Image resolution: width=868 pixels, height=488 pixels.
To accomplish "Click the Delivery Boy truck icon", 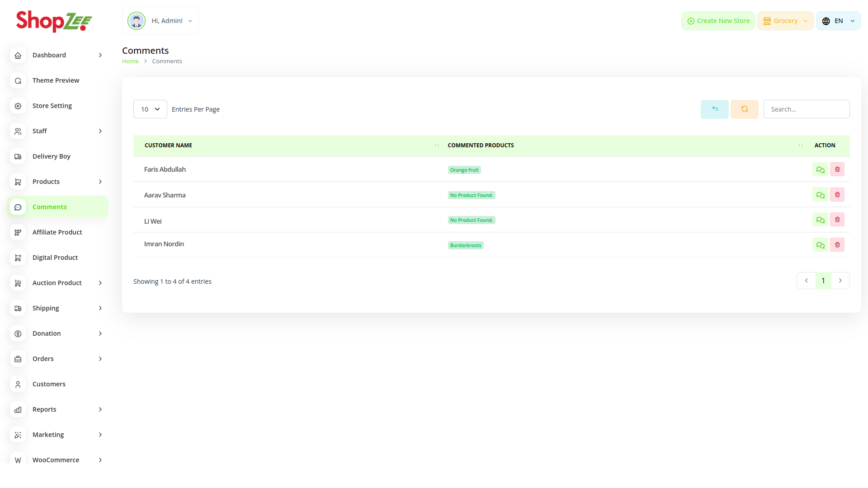I will (x=18, y=156).
